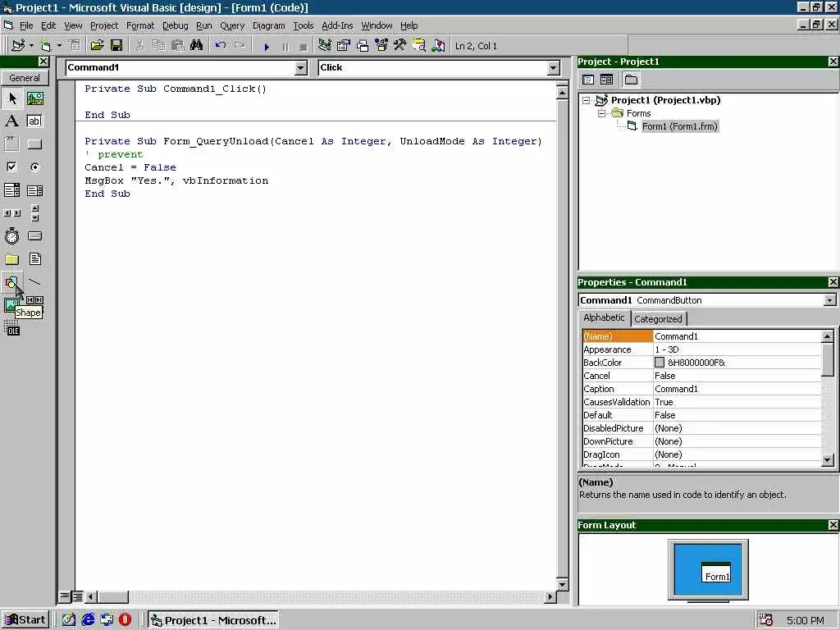Screen dimensions: 840x630
Task: Click the Object Browser toolbar icon
Action: [x=381, y=46]
